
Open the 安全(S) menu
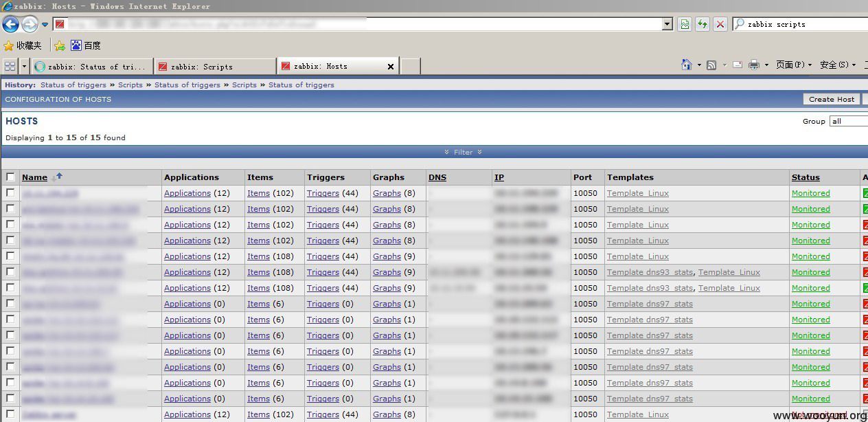click(x=838, y=65)
